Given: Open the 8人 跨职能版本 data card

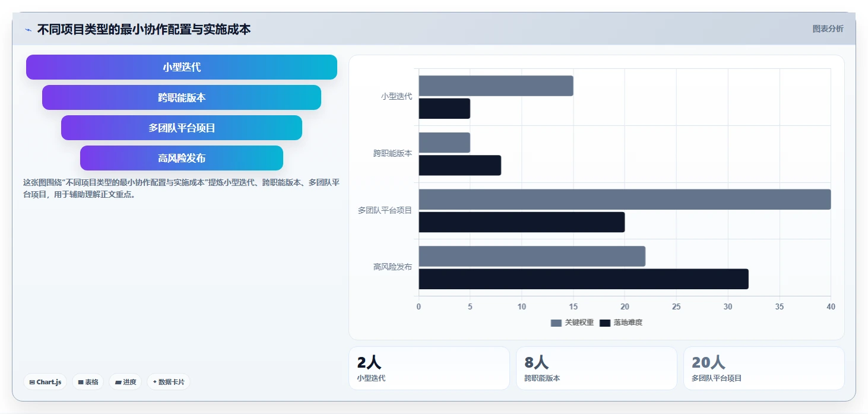Looking at the screenshot, I should [x=597, y=368].
